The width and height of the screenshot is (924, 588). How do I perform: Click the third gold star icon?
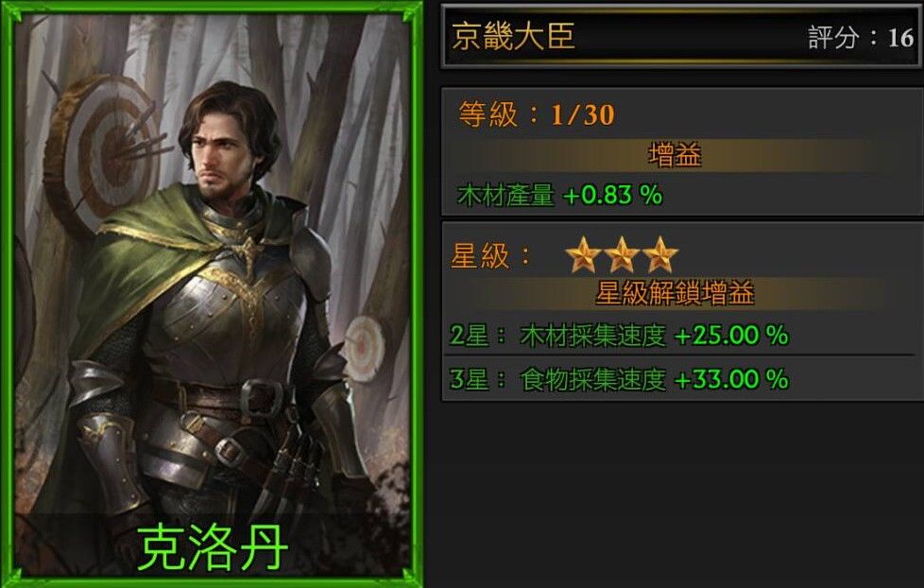click(x=660, y=255)
